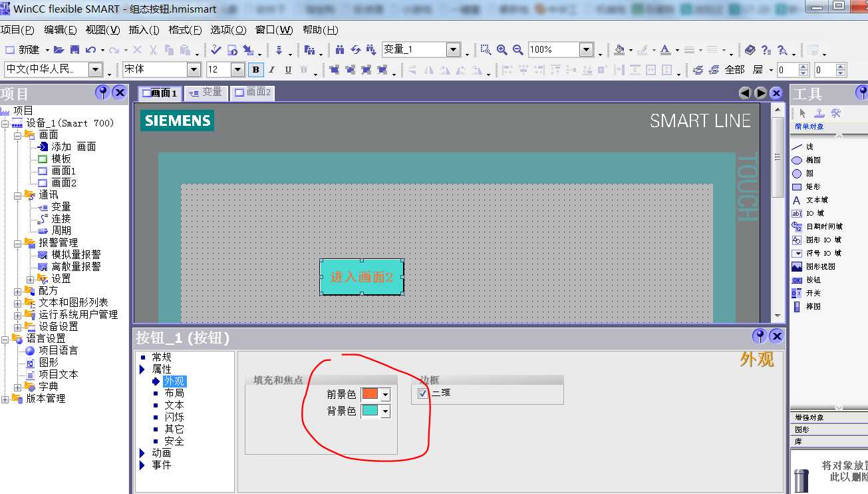Open 画面2 in the project tree
This screenshot has height=494, width=868.
point(64,183)
